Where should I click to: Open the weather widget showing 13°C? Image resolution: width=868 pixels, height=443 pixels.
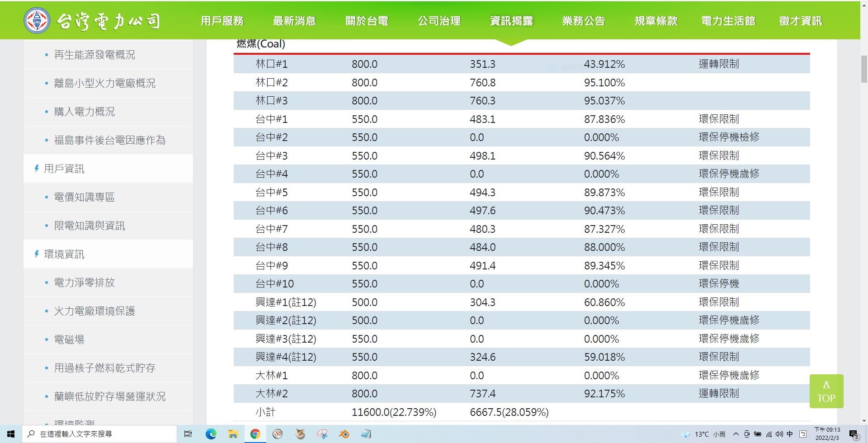coord(703,434)
